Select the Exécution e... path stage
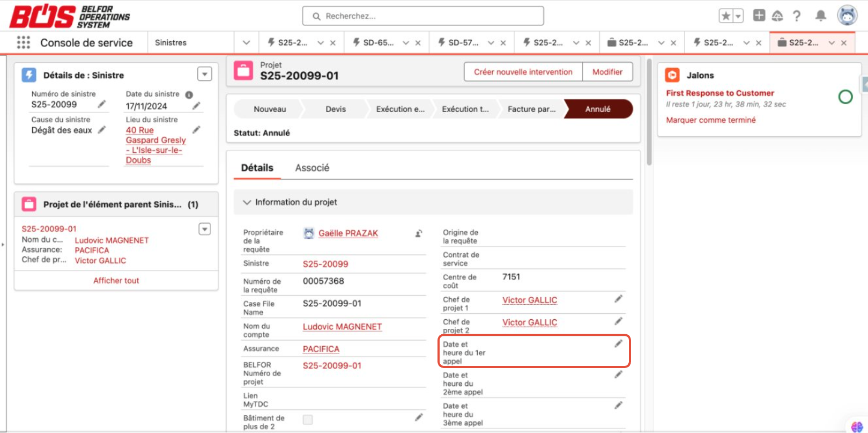The width and height of the screenshot is (868, 433). (x=400, y=109)
